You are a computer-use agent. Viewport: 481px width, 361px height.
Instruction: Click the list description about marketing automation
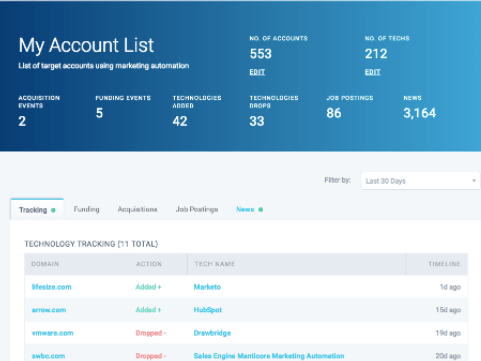tap(104, 66)
